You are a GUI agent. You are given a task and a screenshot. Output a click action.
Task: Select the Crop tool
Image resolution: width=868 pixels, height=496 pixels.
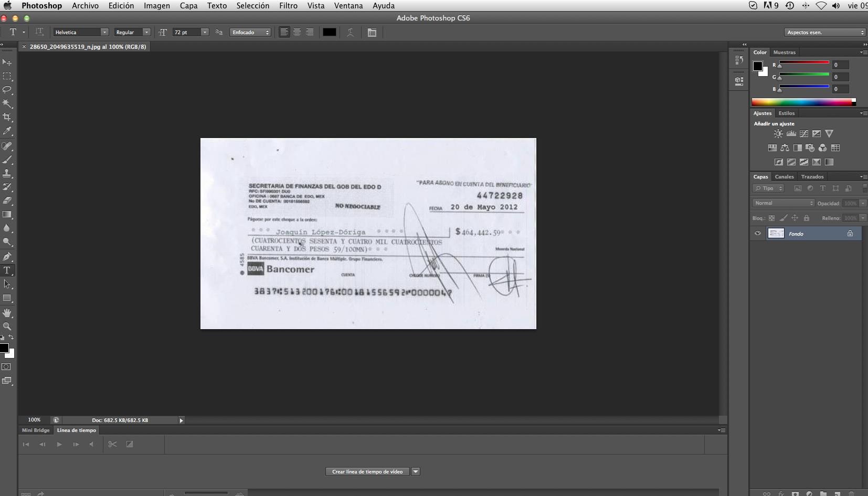tap(7, 117)
